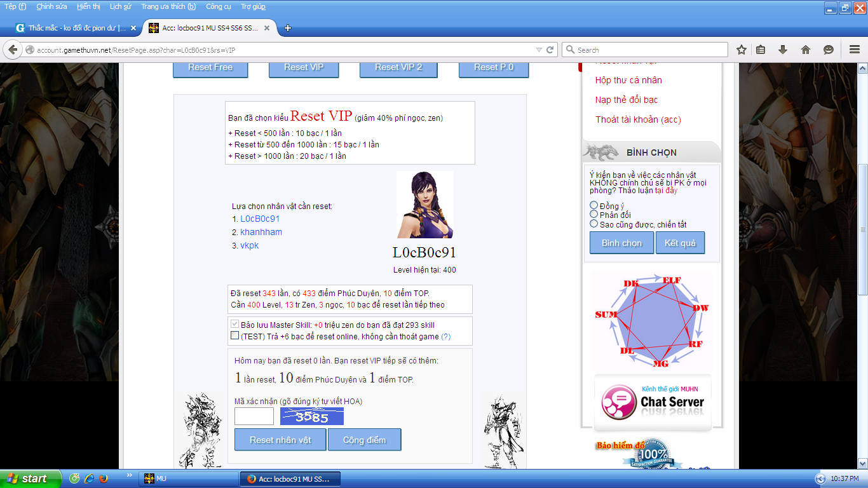
Task: Open the Hiển thị menu
Action: 88,6
